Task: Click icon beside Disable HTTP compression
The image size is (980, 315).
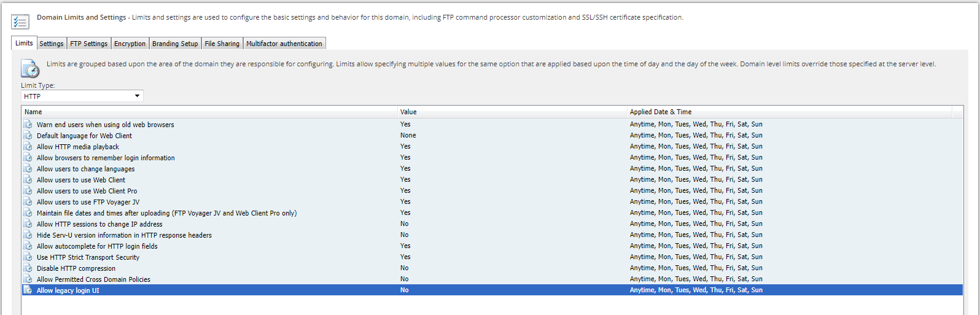Action: (28, 268)
